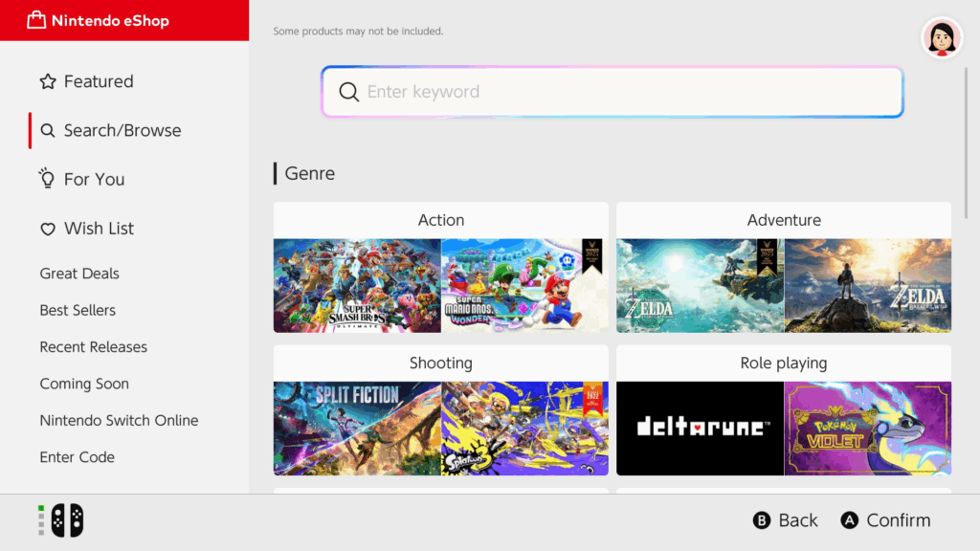This screenshot has width=980, height=551.
Task: Click the Nintendo eShop shopping bag icon
Action: pyautogui.click(x=36, y=20)
